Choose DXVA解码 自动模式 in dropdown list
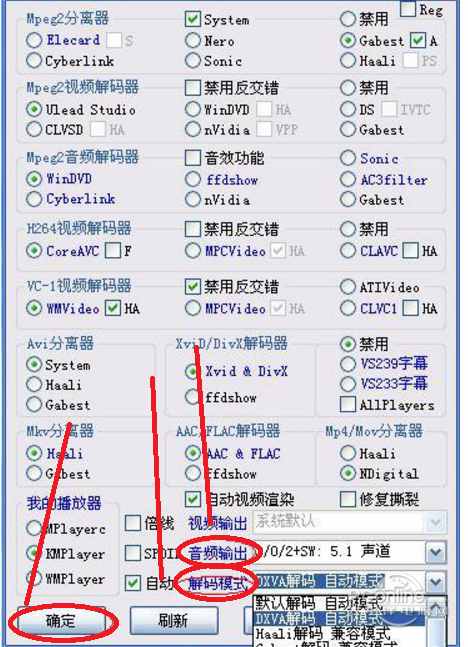The height and width of the screenshot is (647, 468). [340, 619]
